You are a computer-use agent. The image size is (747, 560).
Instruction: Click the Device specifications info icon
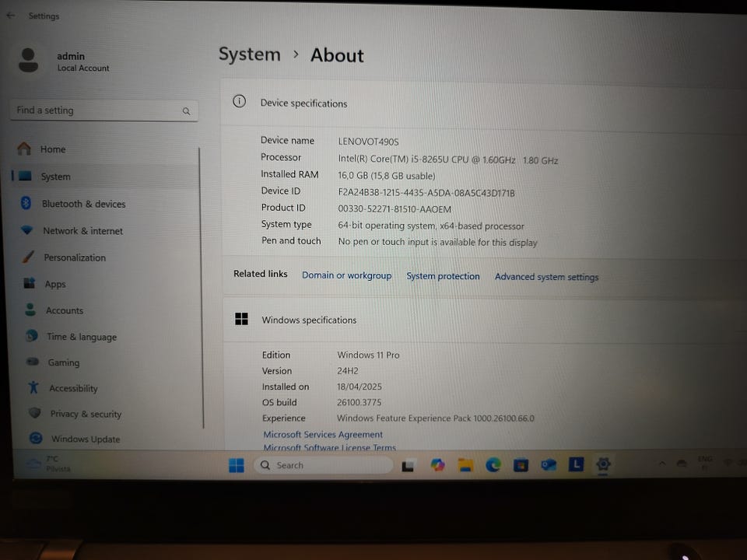239,101
